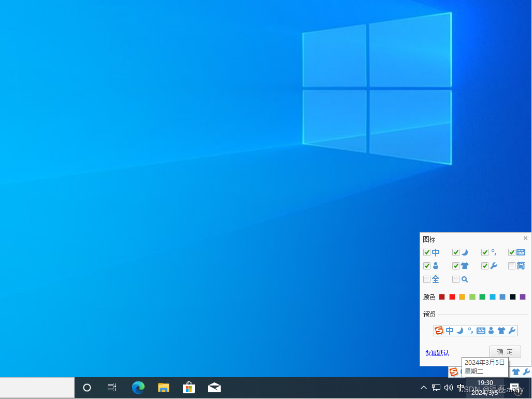Click the 中 input method tray indicator

[x=461, y=388]
